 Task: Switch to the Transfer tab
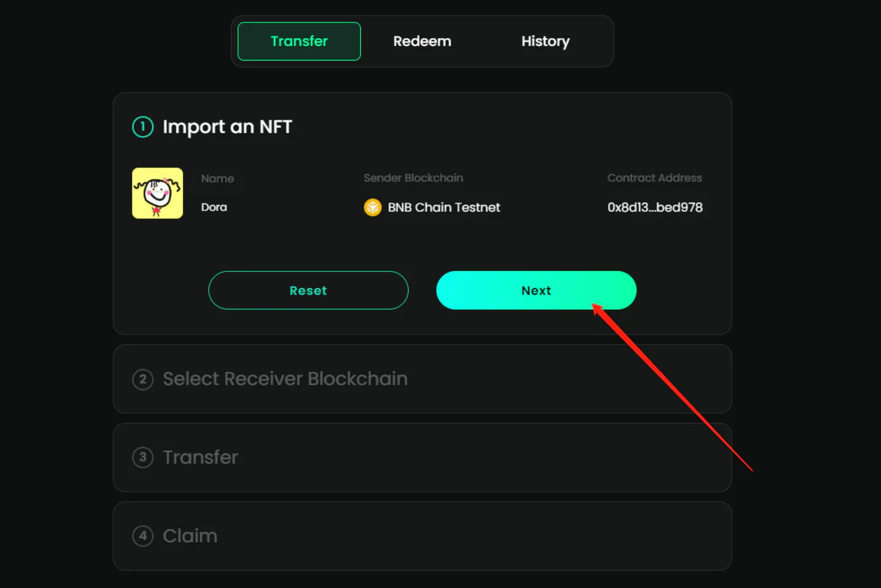(x=299, y=41)
